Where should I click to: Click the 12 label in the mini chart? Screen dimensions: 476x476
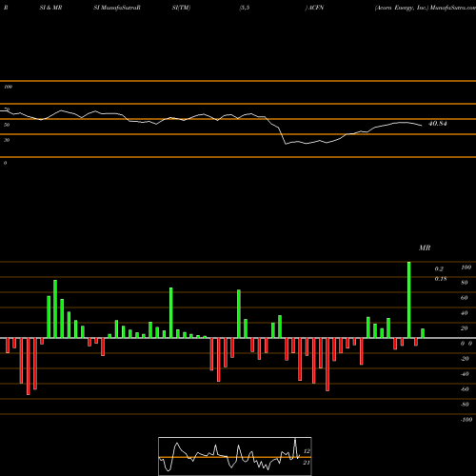(307, 451)
